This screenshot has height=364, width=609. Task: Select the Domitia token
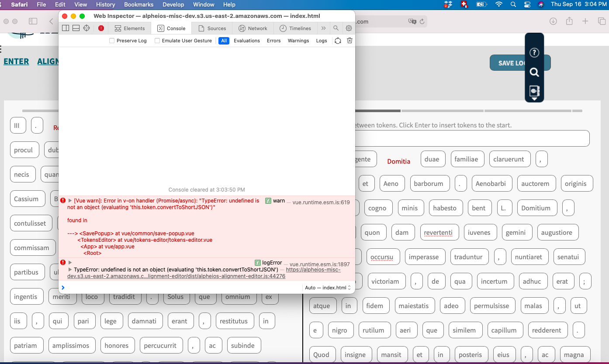pyautogui.click(x=398, y=161)
